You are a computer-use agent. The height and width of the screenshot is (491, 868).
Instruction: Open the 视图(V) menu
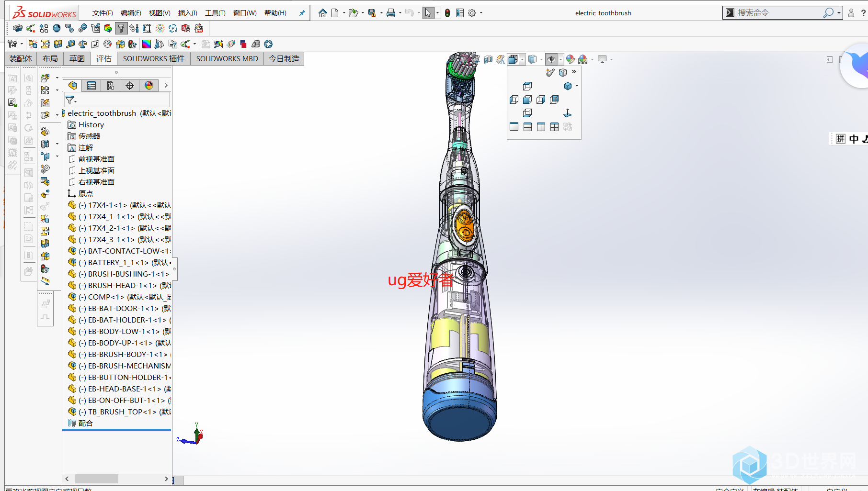[x=160, y=13]
